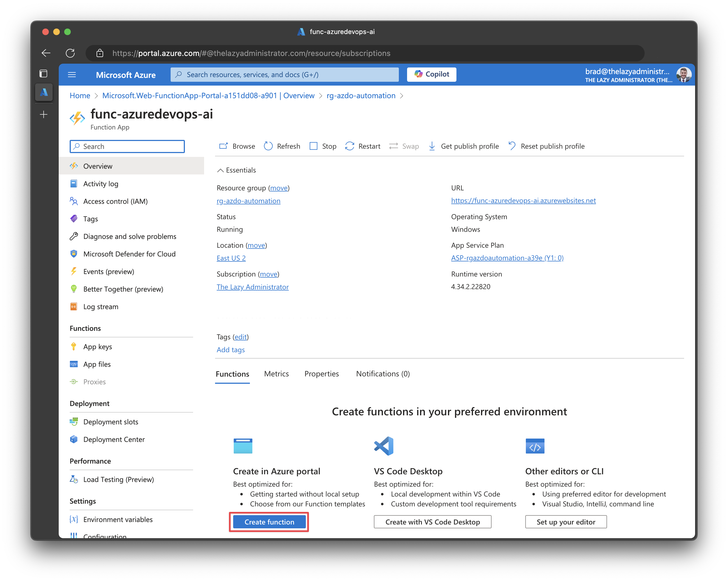Click the VS Code Desktop logo icon
728x581 pixels.
[384, 446]
